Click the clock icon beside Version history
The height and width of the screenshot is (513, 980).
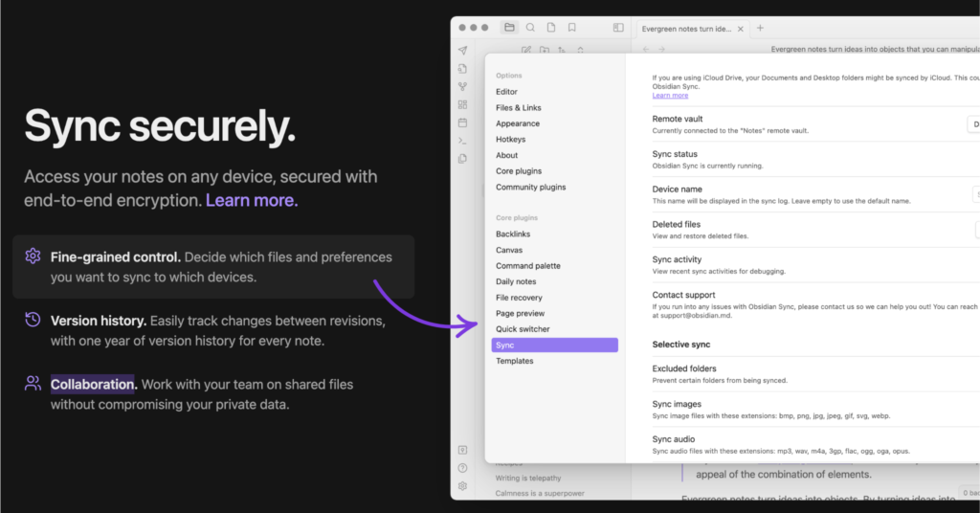[x=33, y=320]
